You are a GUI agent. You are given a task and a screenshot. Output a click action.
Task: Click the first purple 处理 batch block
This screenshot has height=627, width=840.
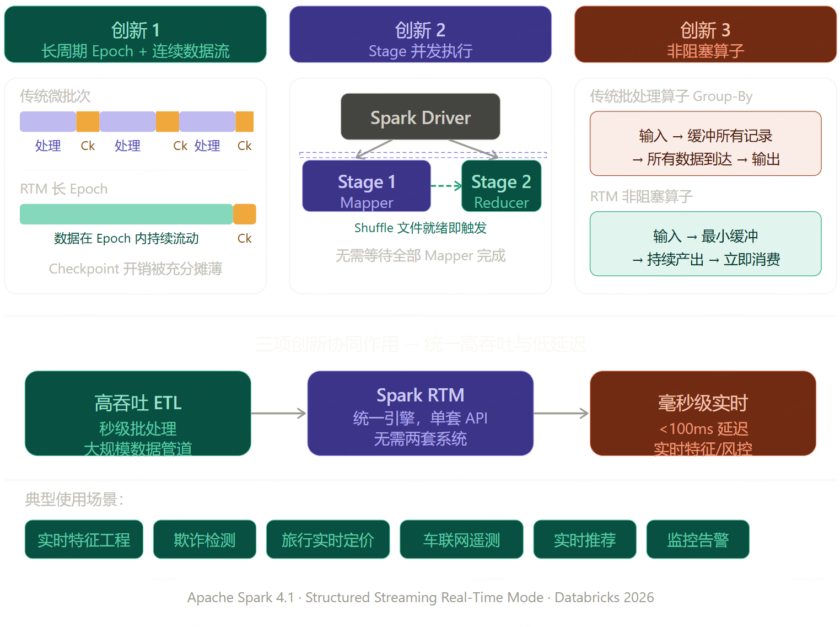48,121
